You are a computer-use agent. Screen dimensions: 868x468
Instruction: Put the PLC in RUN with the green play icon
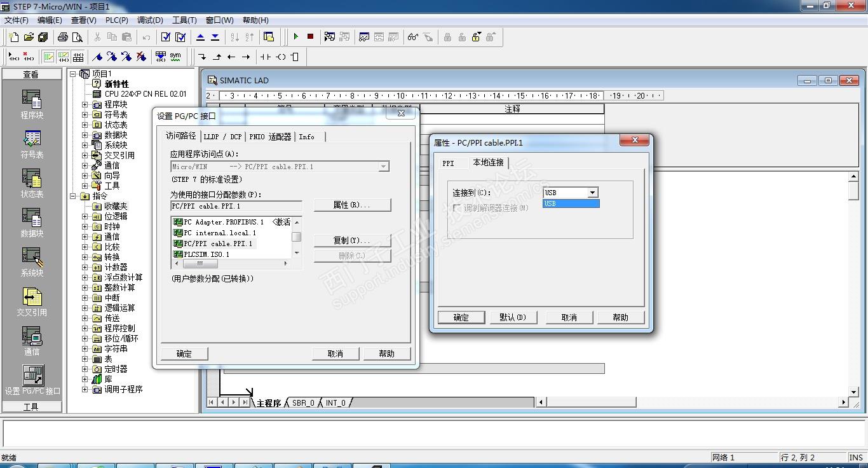click(x=295, y=37)
